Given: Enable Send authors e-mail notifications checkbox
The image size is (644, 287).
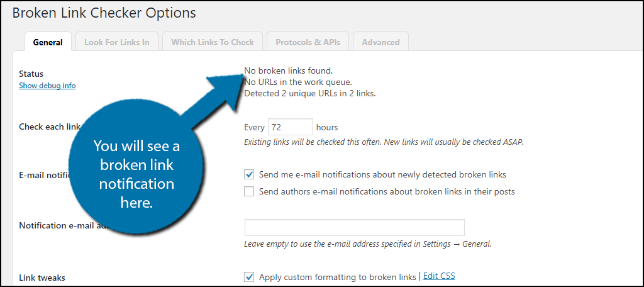Looking at the screenshot, I should click(x=249, y=191).
